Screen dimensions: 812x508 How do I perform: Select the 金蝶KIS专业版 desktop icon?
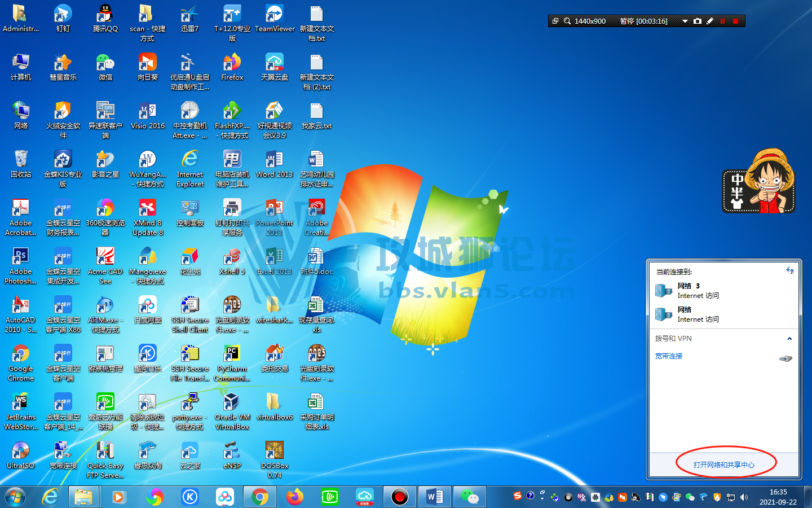point(63,169)
